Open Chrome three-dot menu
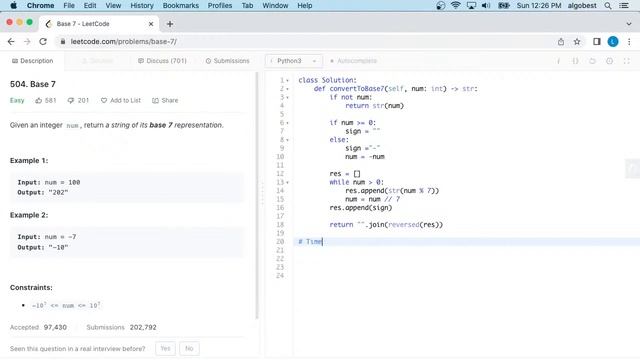 pos(629,42)
